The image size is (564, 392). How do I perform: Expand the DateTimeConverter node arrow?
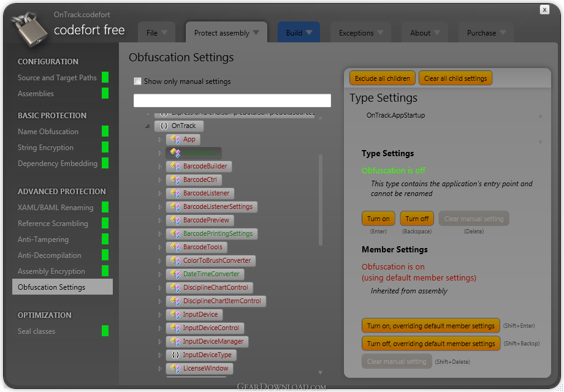coord(160,274)
